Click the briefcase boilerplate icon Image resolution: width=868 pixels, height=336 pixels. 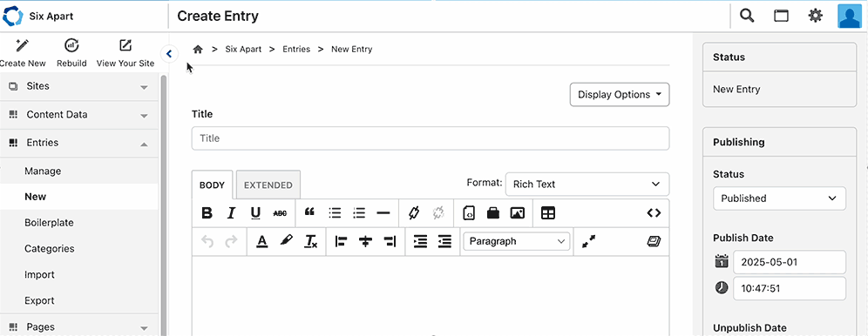coord(492,212)
